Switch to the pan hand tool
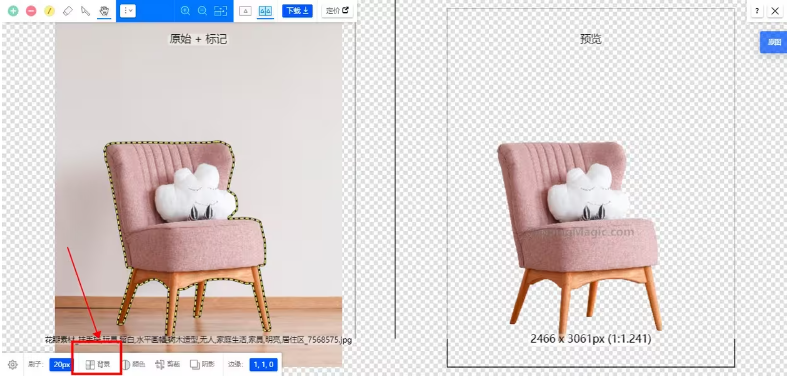This screenshot has width=787, height=379. [x=104, y=11]
